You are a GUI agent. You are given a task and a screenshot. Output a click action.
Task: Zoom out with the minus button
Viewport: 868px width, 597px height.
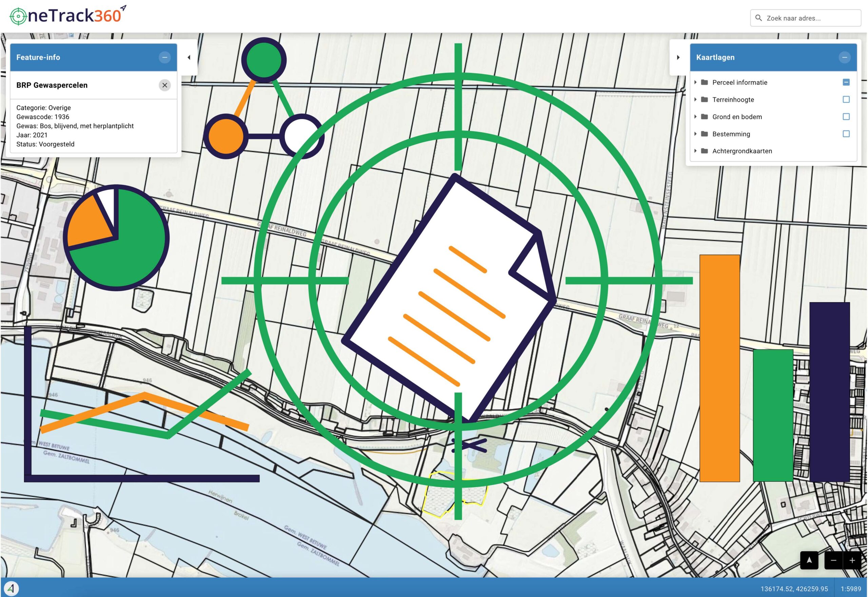(x=833, y=560)
